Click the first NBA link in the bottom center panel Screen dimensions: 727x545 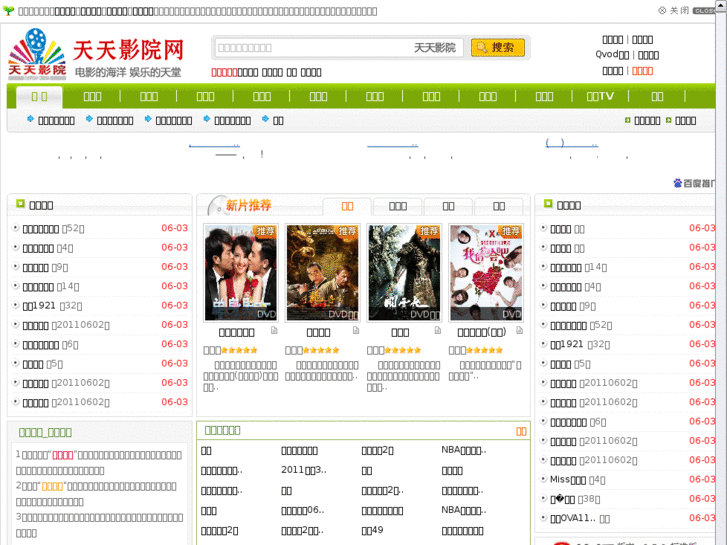click(x=464, y=450)
